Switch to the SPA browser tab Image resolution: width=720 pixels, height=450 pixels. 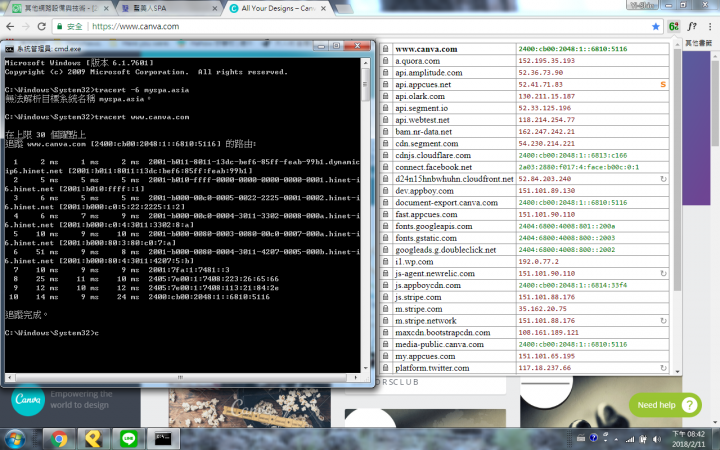(169, 8)
